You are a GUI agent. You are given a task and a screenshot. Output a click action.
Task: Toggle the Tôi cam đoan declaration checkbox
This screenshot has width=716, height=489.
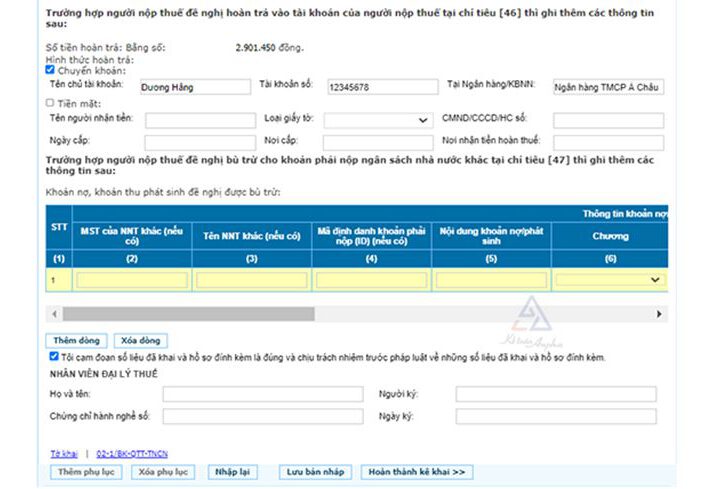(53, 355)
